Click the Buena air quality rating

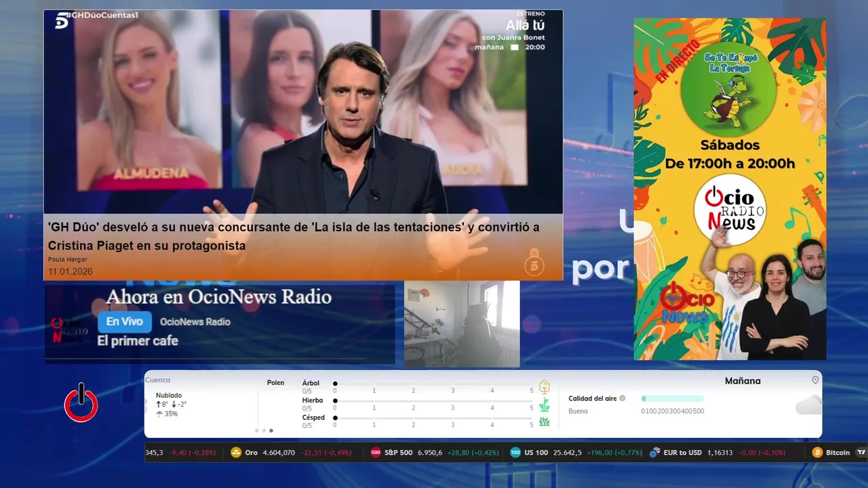tap(578, 411)
